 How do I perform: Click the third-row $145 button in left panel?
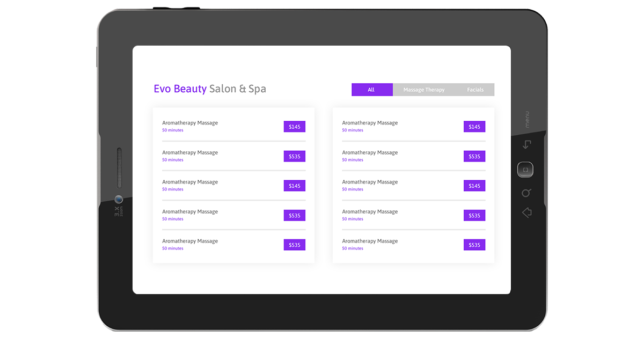[294, 186]
